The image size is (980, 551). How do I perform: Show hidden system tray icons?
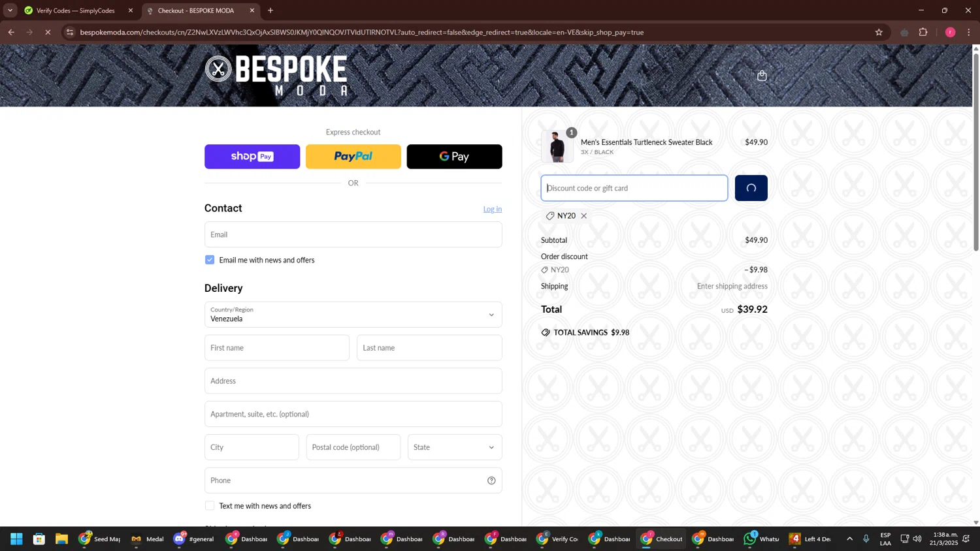(x=849, y=539)
